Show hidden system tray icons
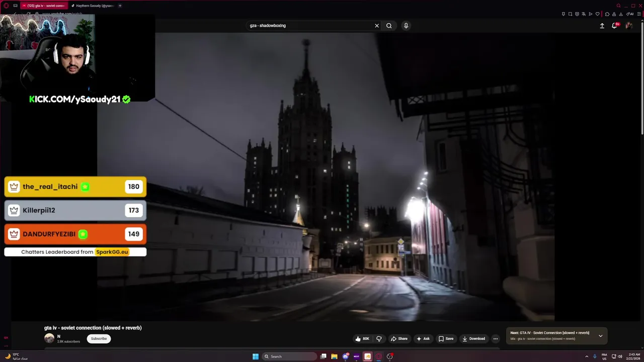644x362 pixels. tap(587, 356)
